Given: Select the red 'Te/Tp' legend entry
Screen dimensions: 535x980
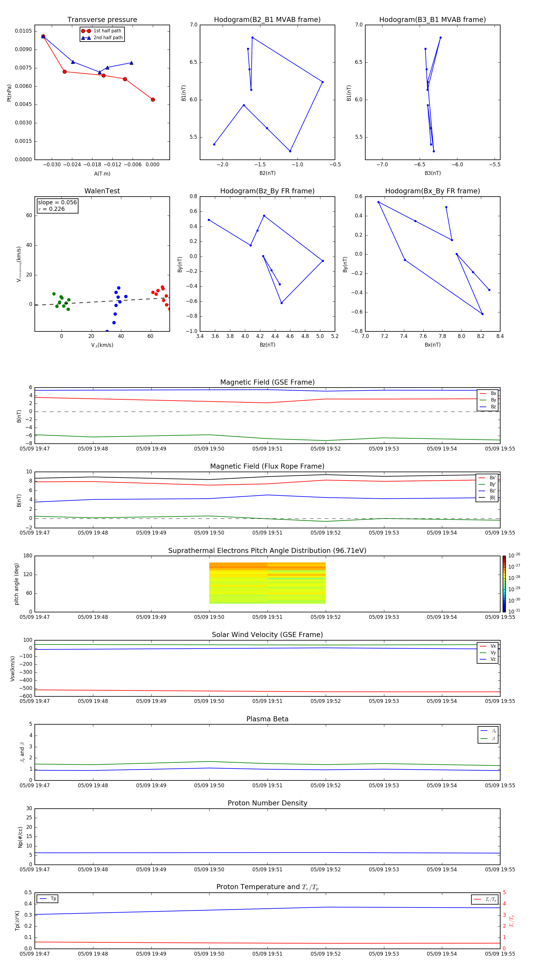Looking at the screenshot, I should point(485,900).
